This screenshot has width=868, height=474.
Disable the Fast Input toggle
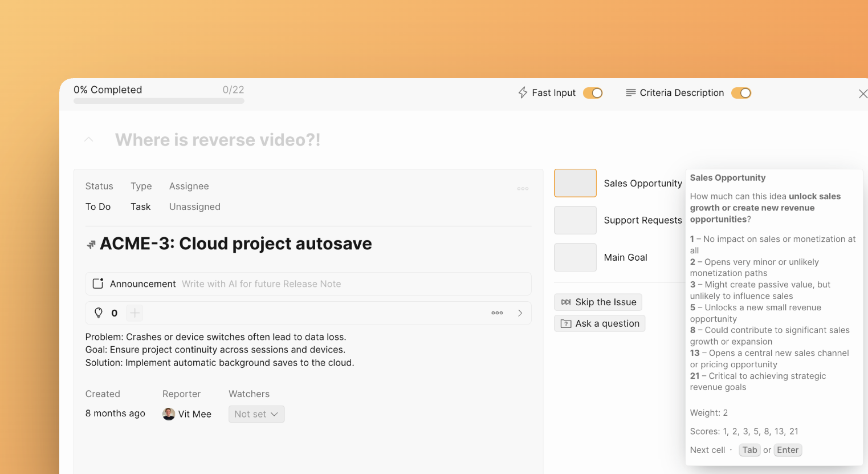(x=593, y=93)
